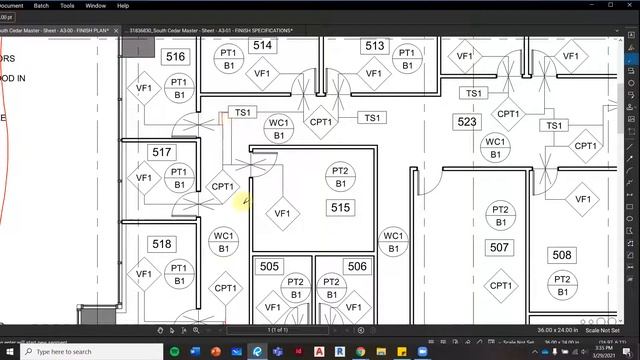Click the vertical scrollbar thumb

pyautogui.click(x=620, y=108)
